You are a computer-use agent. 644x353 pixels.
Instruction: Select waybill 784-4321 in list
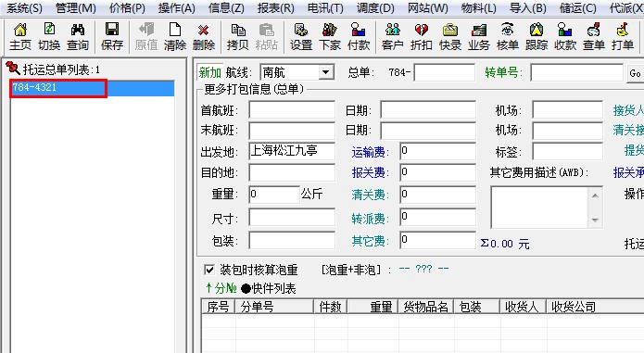click(92, 89)
